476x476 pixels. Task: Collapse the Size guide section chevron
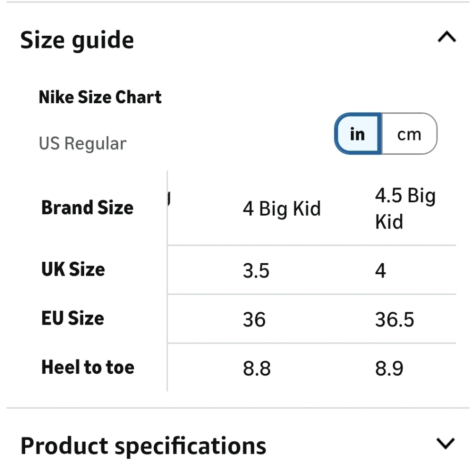(x=446, y=37)
